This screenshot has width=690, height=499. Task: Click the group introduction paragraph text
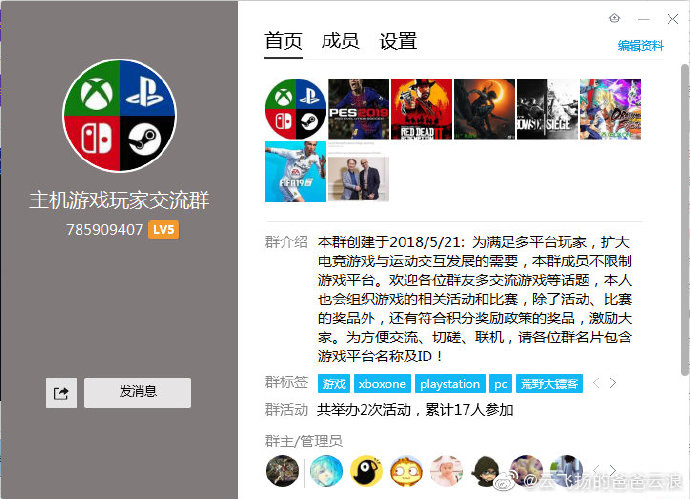pyautogui.click(x=475, y=299)
